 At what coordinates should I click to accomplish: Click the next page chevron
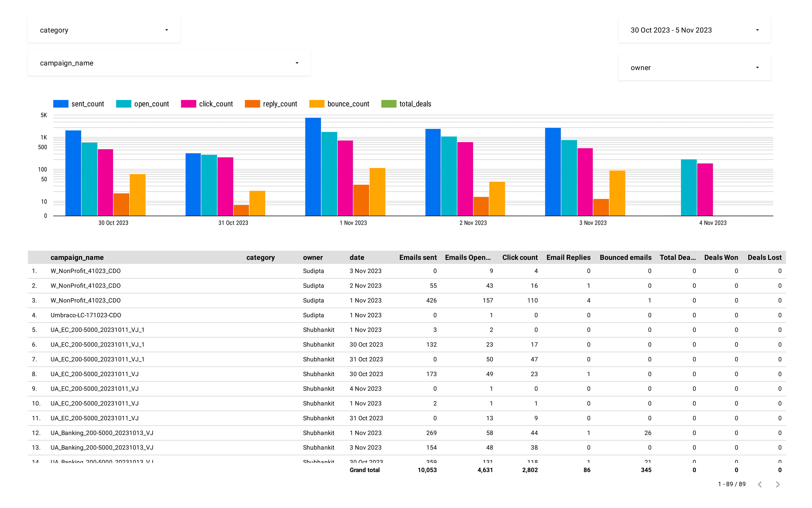[778, 484]
